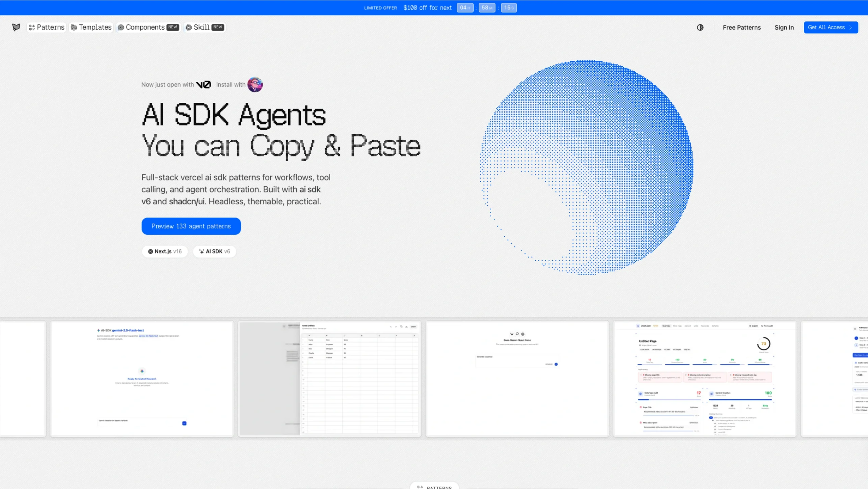Click the v0 logo next to 'Now just open with'
This screenshot has height=489, width=868.
coord(203,84)
